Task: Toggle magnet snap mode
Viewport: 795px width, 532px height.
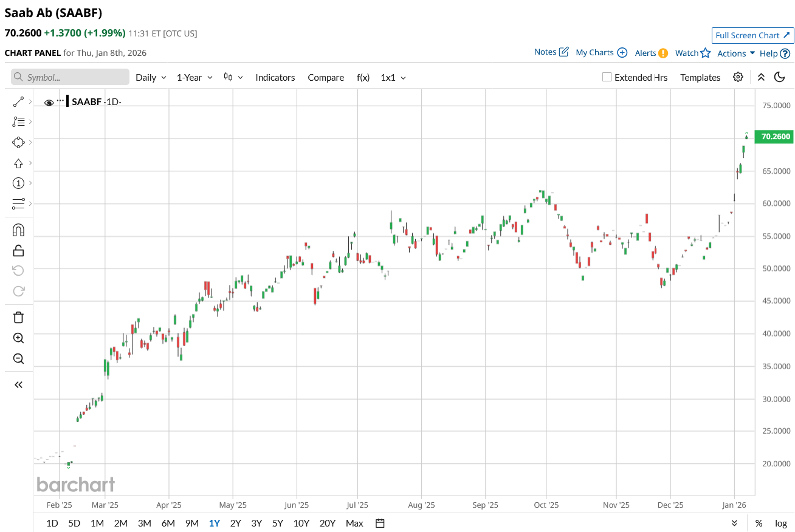Action: tap(18, 230)
